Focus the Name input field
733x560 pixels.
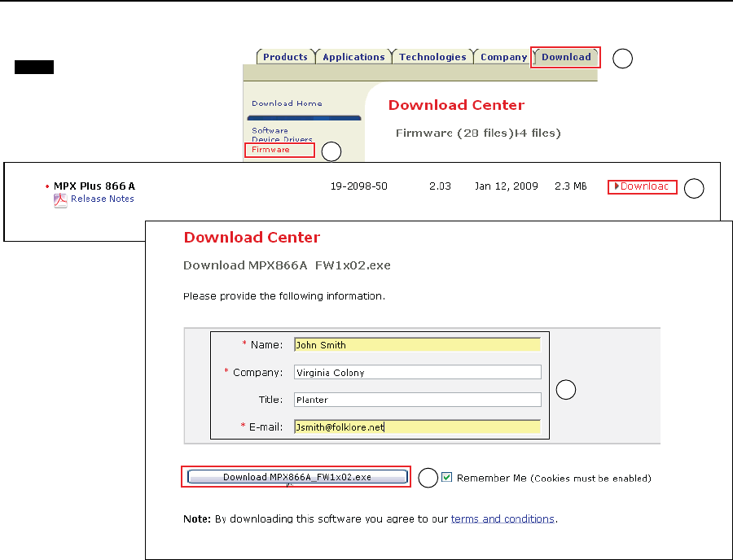point(417,345)
